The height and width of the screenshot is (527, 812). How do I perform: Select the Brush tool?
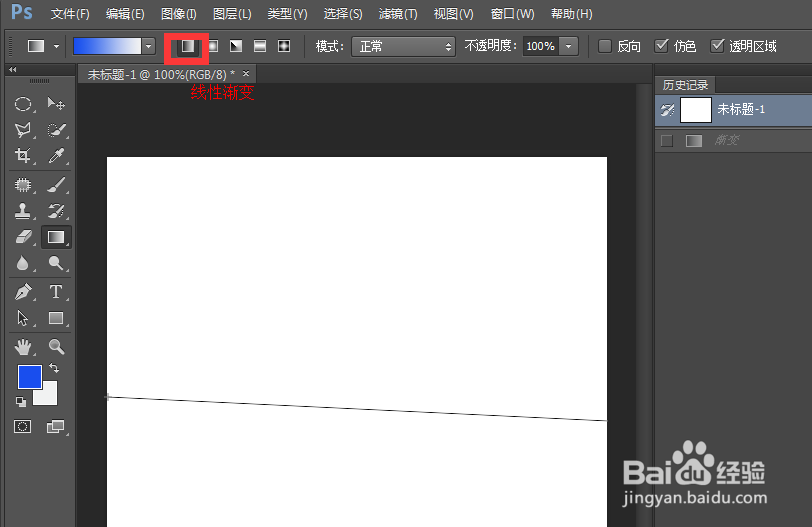pyautogui.click(x=56, y=185)
